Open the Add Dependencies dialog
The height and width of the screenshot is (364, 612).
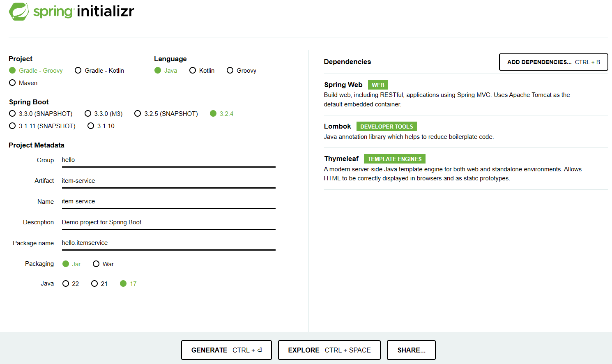click(x=554, y=62)
